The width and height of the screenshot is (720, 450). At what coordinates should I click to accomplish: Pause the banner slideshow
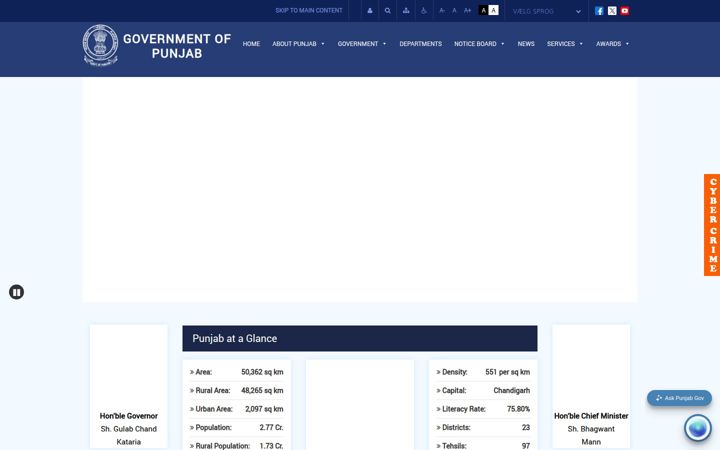click(17, 292)
